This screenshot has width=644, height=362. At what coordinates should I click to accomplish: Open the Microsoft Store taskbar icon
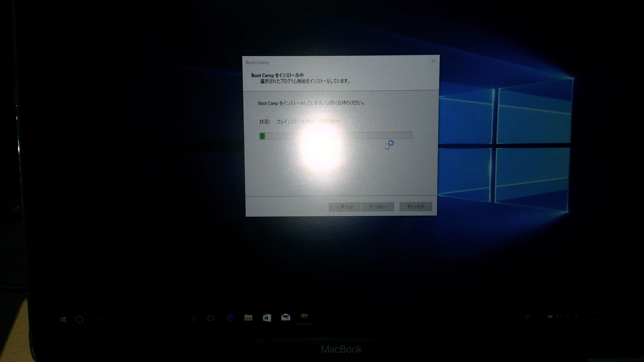click(x=267, y=318)
